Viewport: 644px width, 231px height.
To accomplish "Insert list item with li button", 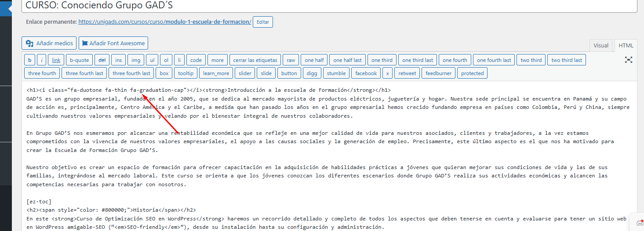I will tap(179, 60).
